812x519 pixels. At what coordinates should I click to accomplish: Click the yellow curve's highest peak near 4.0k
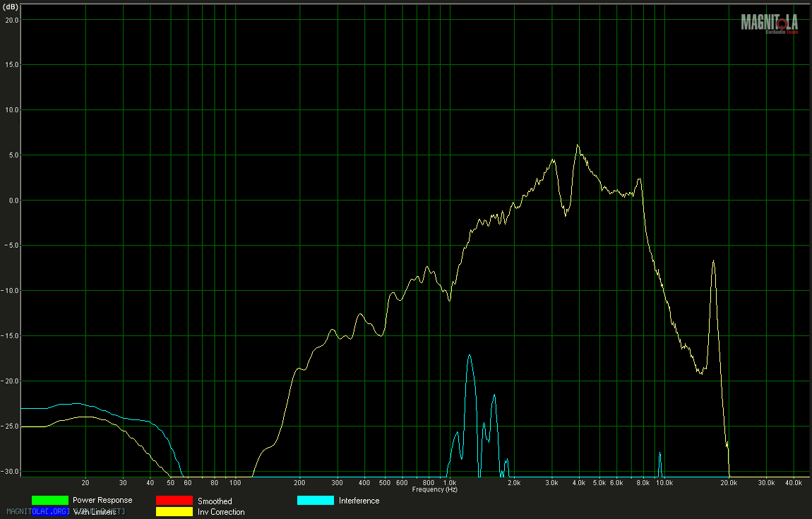(x=578, y=145)
